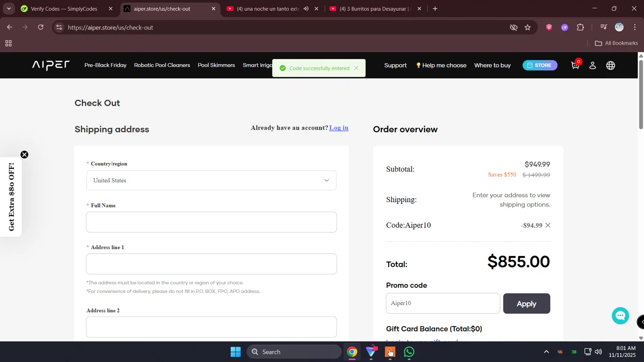Click the Aiper logo
Image resolution: width=644 pixels, height=362 pixels.
click(x=51, y=65)
